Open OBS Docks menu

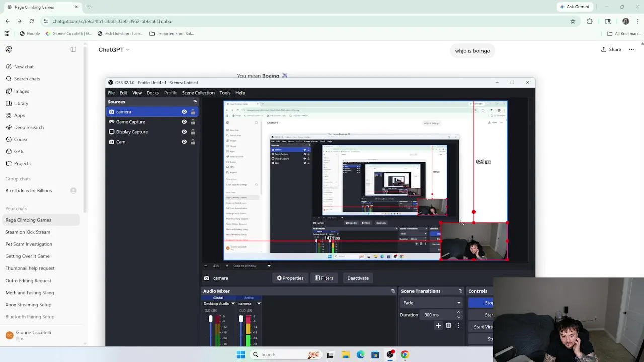152,93
